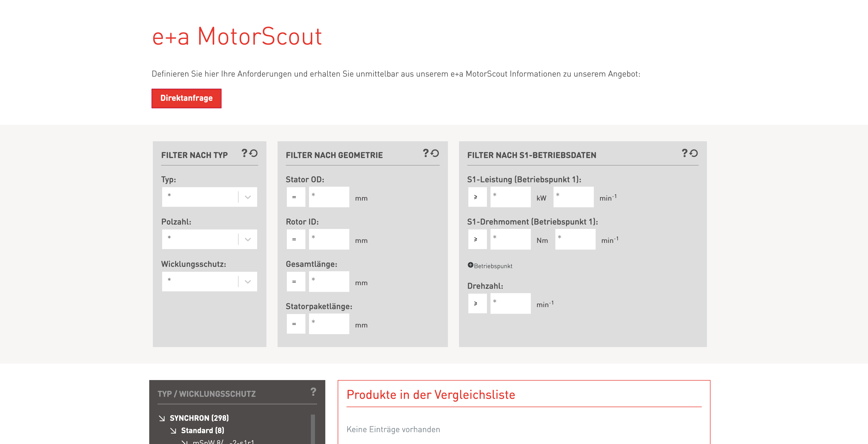Reset the Filter nach Geometrie panel
This screenshot has height=444, width=868.
tap(435, 153)
